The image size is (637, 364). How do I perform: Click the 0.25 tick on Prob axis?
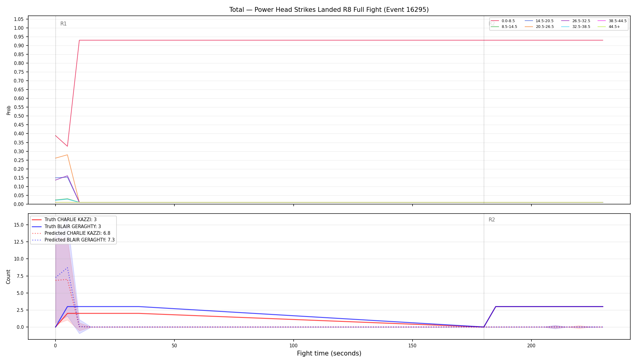pos(19,160)
